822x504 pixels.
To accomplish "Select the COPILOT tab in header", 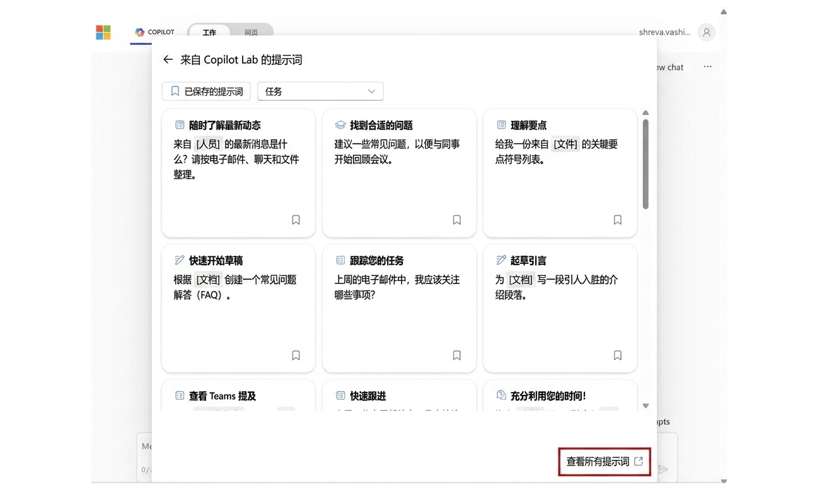I will coord(154,32).
